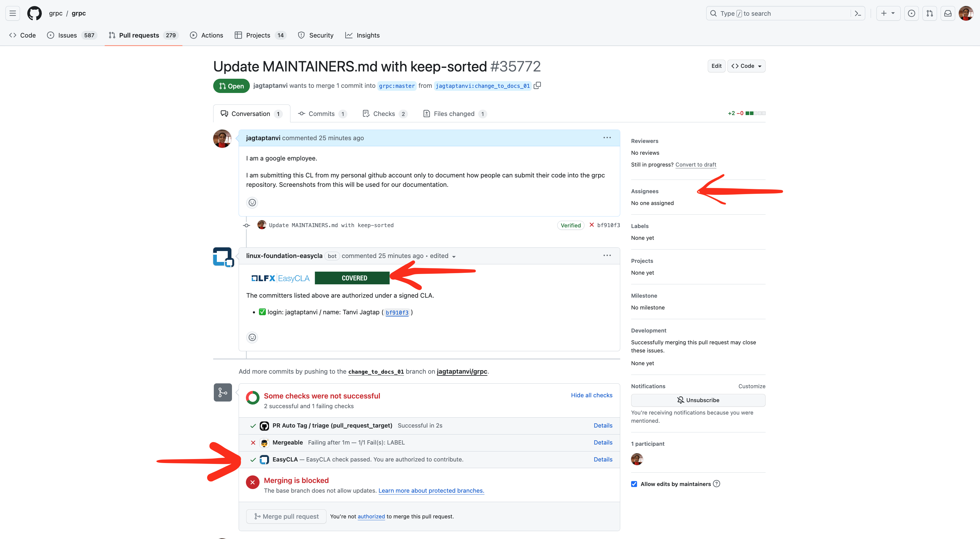Open the Code dropdown button
Image resolution: width=980 pixels, height=539 pixels.
(x=746, y=66)
